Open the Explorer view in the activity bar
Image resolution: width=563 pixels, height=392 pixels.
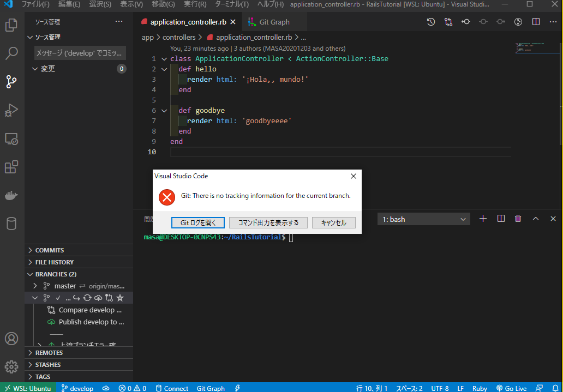pos(11,25)
